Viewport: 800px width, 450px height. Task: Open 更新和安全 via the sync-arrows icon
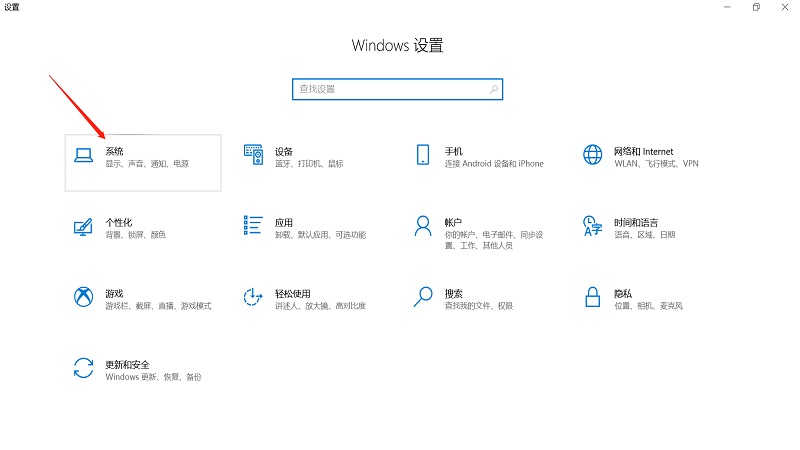pos(83,368)
